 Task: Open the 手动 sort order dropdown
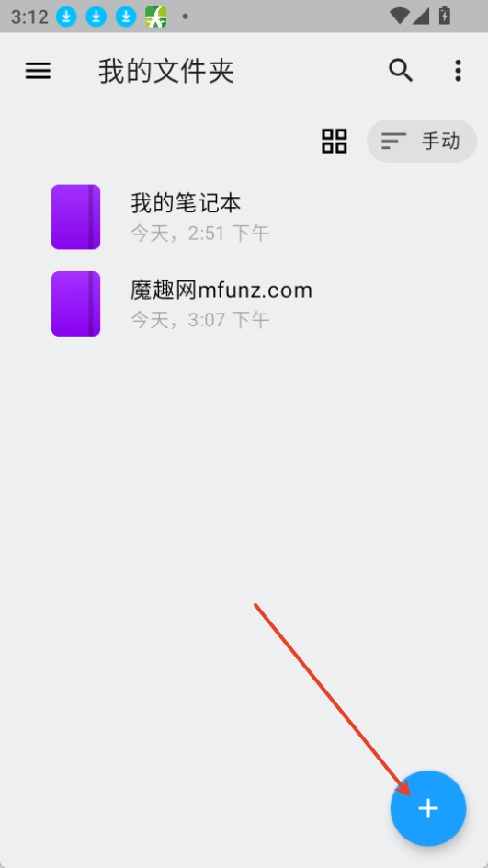coord(422,142)
